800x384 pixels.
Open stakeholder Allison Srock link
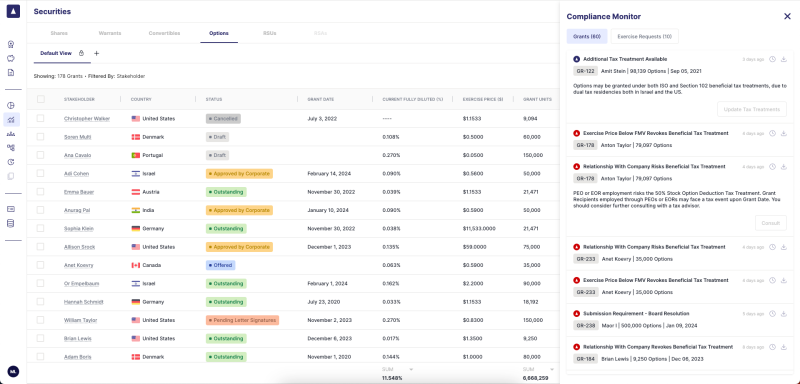coord(80,247)
